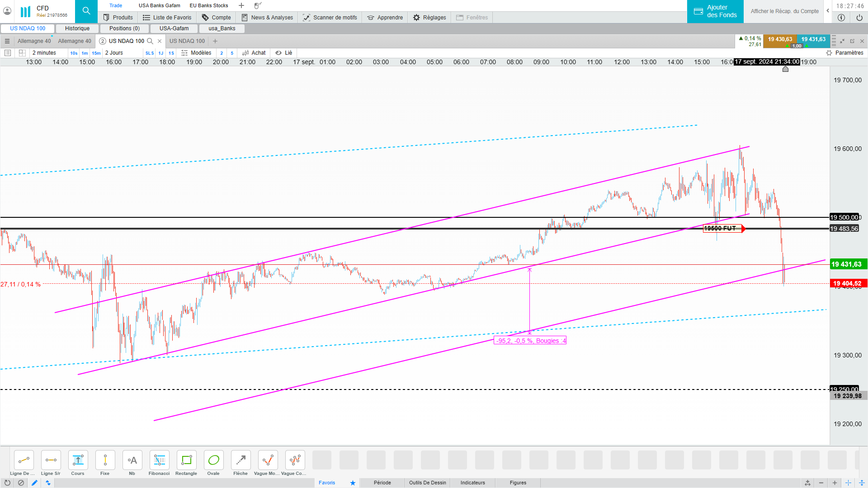Open the Indicateurs tab
Viewport: 868px width, 488px height.
[472, 483]
